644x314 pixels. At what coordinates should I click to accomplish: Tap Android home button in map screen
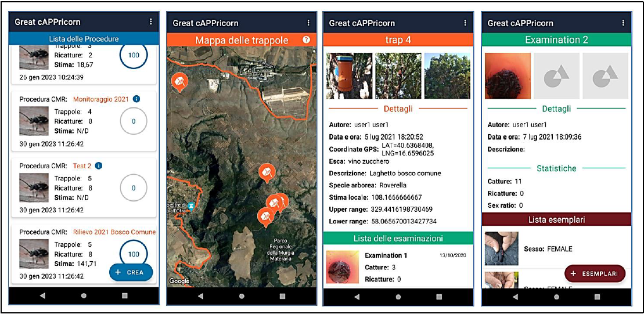(242, 296)
